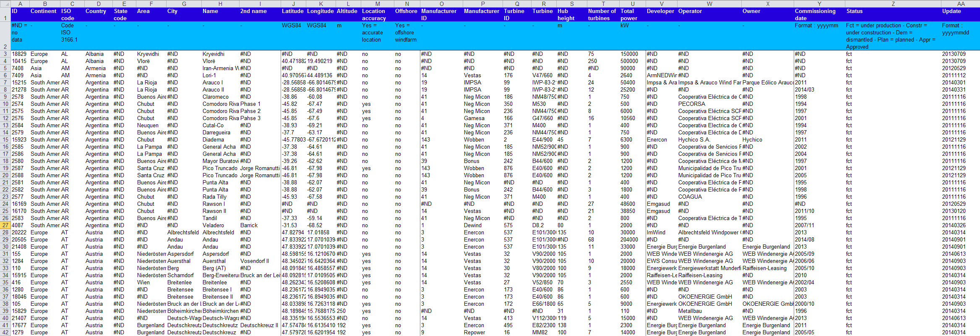Click the 'Total power' header cell
This screenshot has height=336, width=980.
[x=633, y=15]
